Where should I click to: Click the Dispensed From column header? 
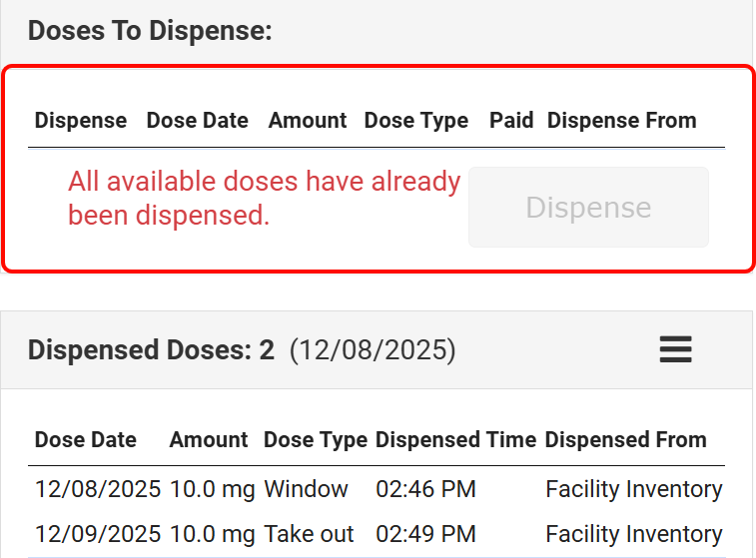[625, 440]
